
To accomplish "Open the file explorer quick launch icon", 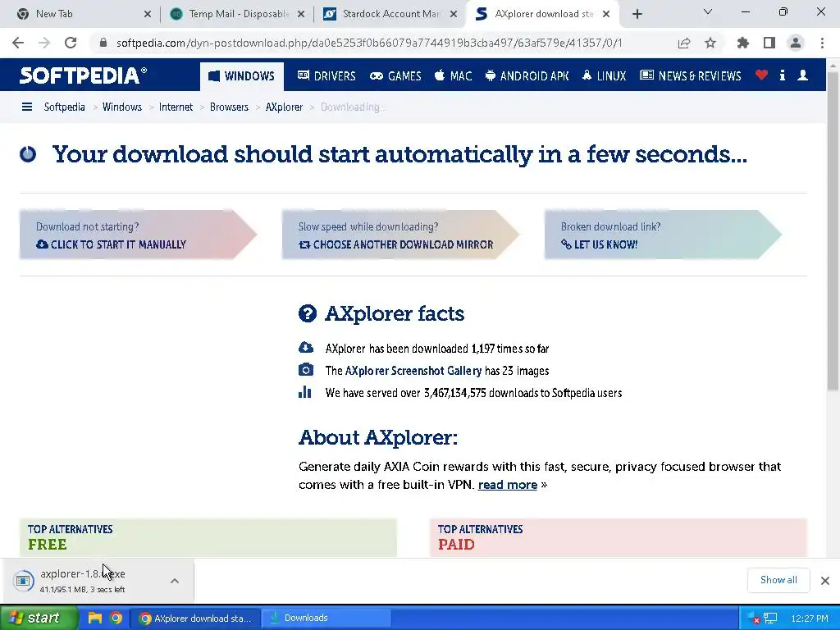I will click(95, 618).
